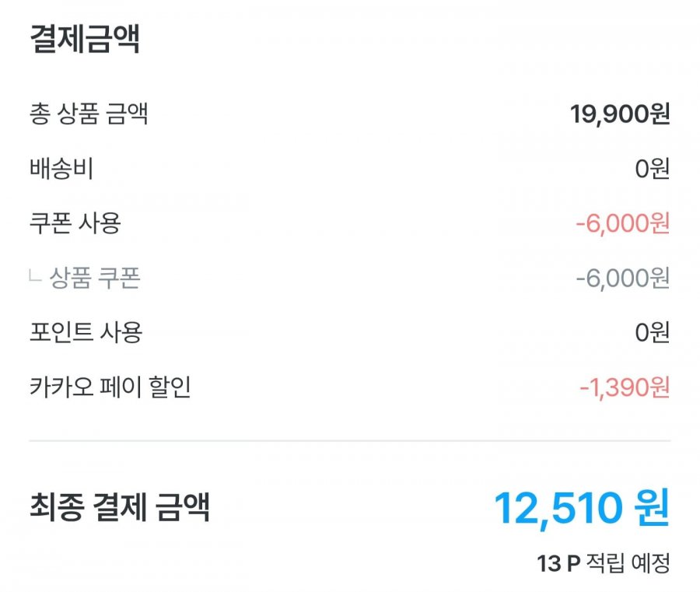Click the 13 P points value
Image resolution: width=700 pixels, height=592 pixels.
[x=558, y=564]
